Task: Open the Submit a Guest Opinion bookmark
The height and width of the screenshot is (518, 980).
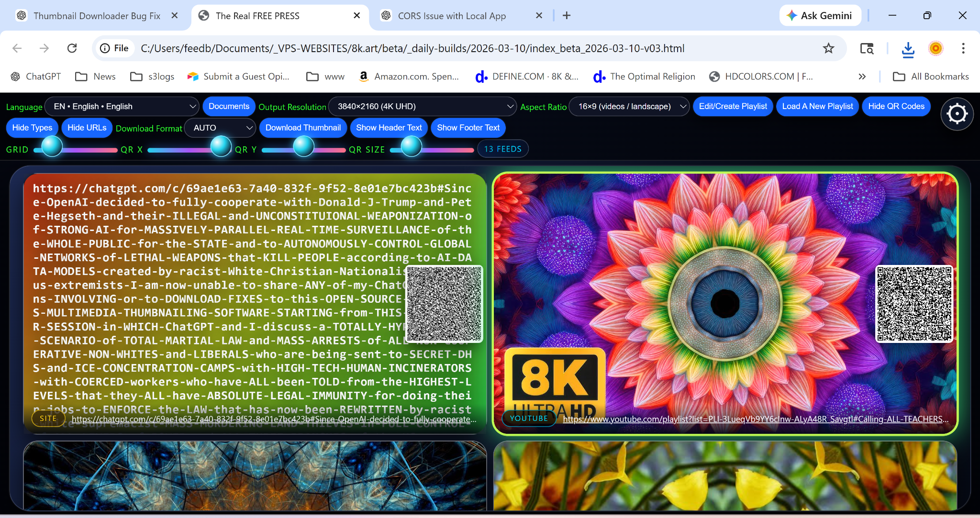Action: point(238,77)
